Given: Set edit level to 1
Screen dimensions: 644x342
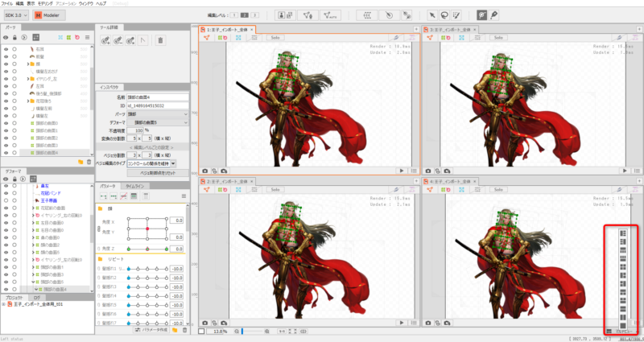Looking at the screenshot, I should click(x=233, y=15).
